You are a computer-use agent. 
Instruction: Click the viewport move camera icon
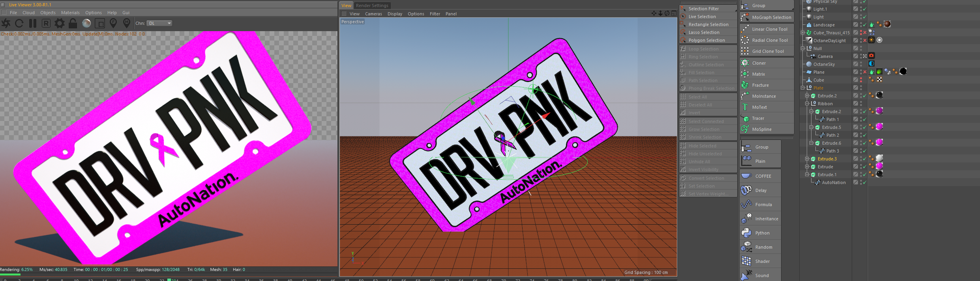(654, 13)
